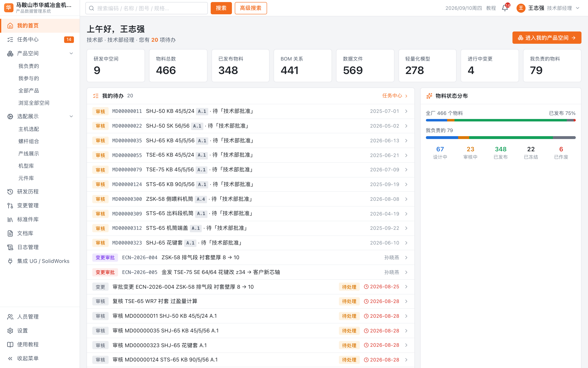Open the 进行中变更 stat card

[490, 66]
